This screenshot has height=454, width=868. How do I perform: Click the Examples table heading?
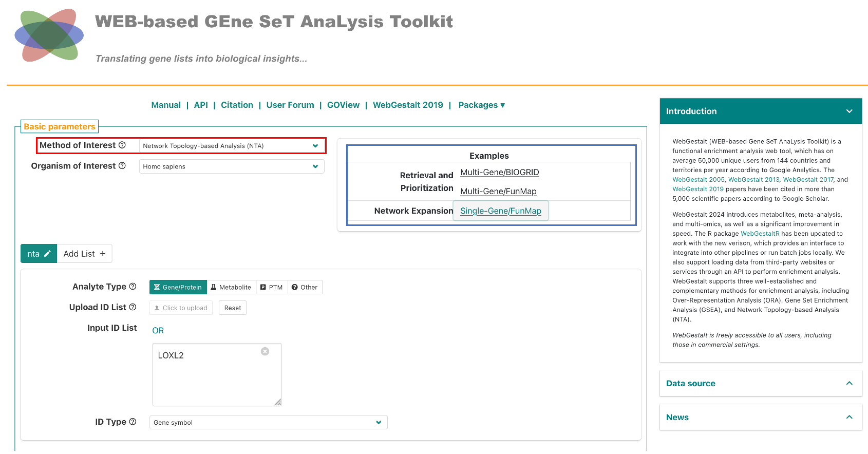point(489,156)
